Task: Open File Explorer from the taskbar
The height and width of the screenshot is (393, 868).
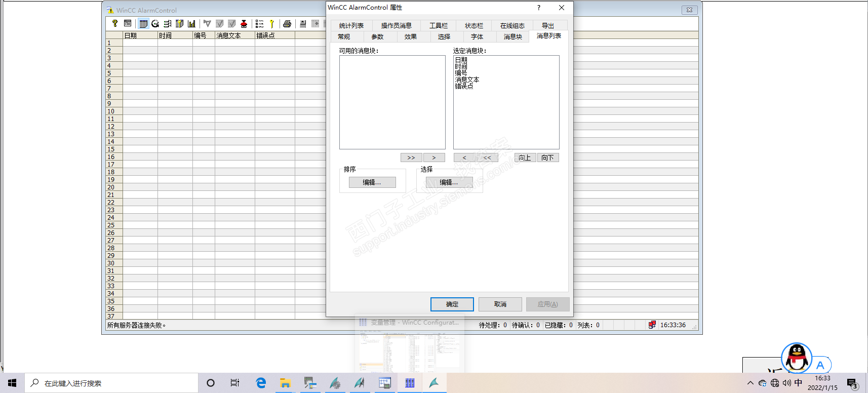Action: click(285, 383)
